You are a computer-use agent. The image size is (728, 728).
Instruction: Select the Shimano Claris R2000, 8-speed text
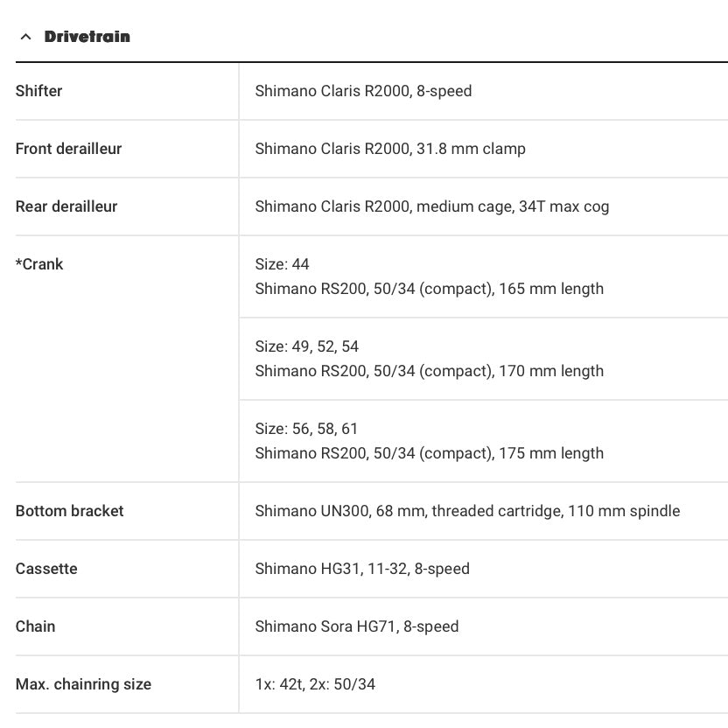point(363,91)
